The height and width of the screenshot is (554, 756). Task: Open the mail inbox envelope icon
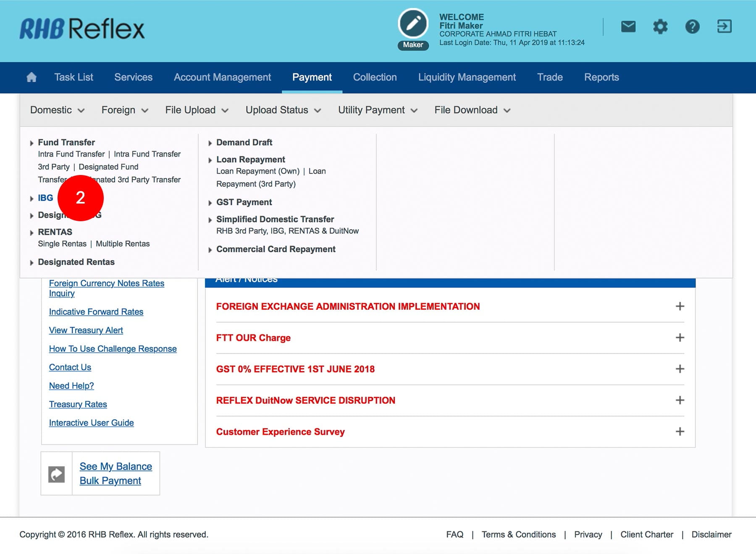click(x=628, y=27)
